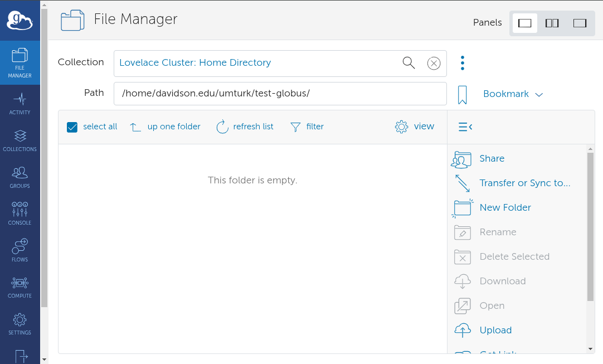
Task: Click the Path input field
Action: [x=280, y=94]
